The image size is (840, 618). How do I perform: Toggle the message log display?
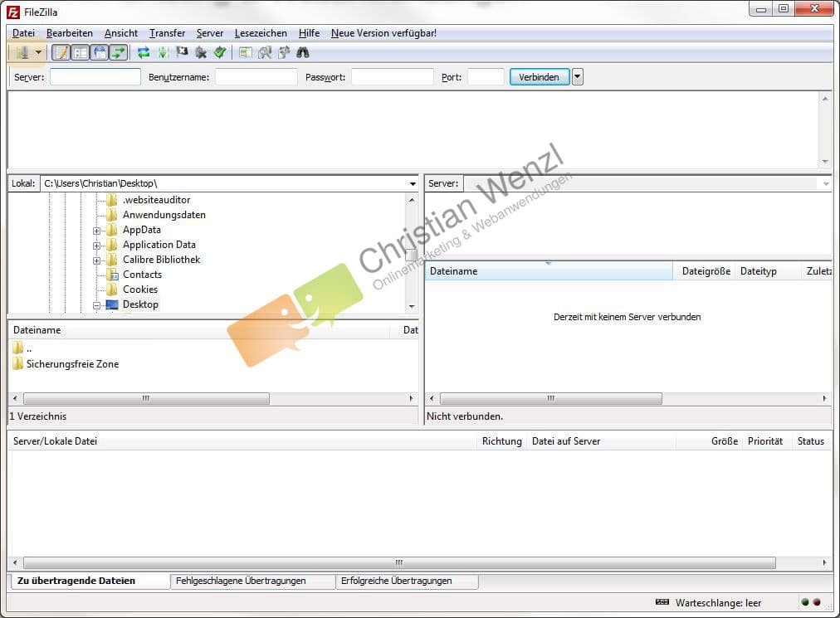point(61,52)
